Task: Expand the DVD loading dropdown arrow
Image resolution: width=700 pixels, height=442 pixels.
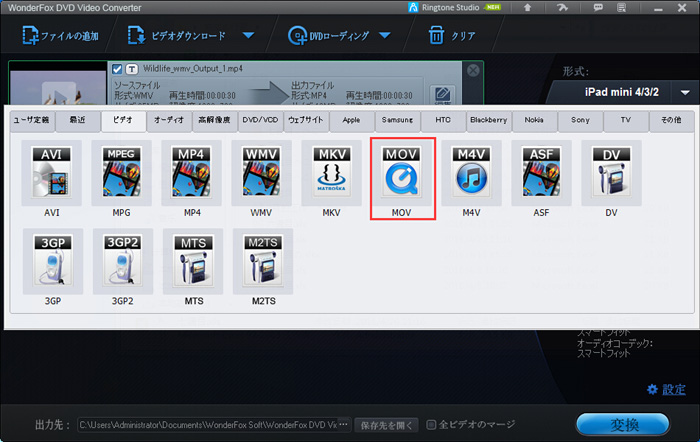Action: (385, 35)
